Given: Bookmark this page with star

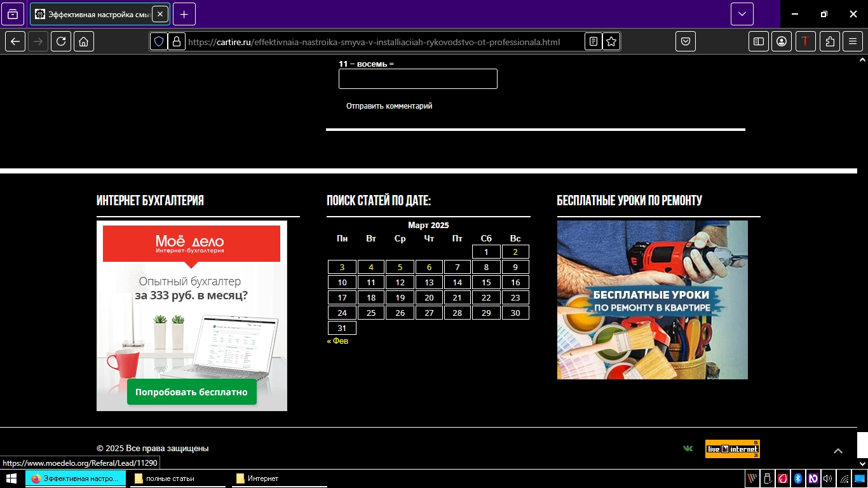Looking at the screenshot, I should (x=611, y=41).
